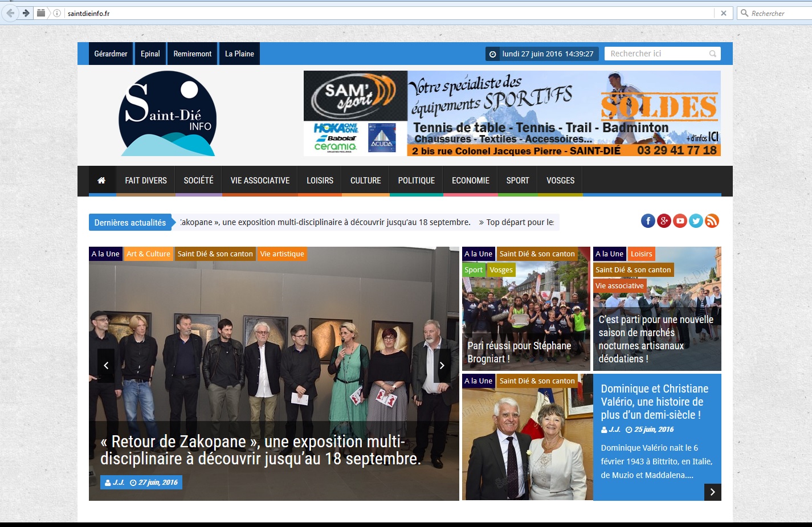This screenshot has height=527, width=812.
Task: Select the orange 'Art & Culture' tag
Action: coord(148,254)
